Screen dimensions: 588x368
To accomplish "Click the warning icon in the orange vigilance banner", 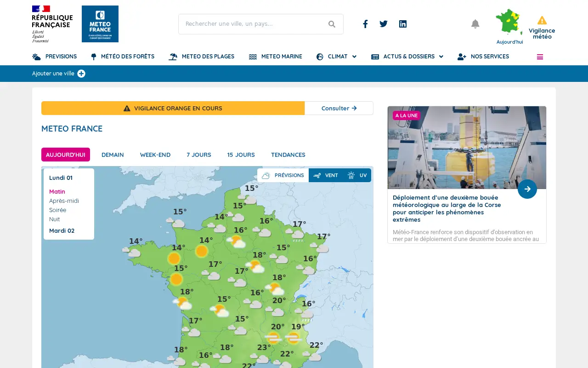I will click(127, 109).
